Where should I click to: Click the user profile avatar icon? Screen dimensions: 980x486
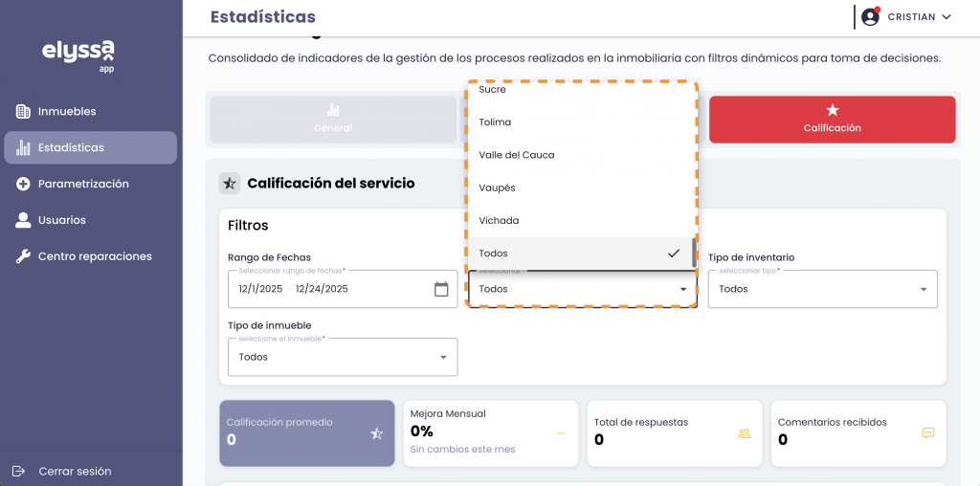tap(870, 16)
